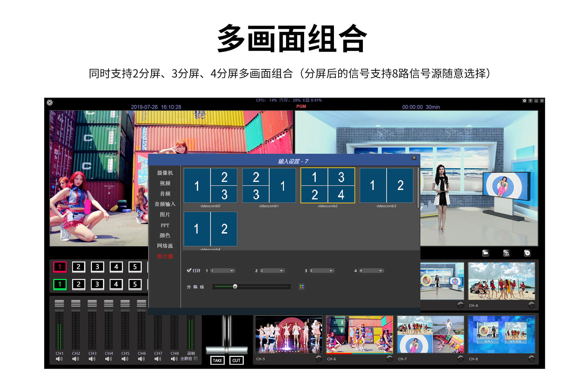Select bottom-row source button 3
The width and height of the screenshot is (585, 392).
pyautogui.click(x=97, y=284)
